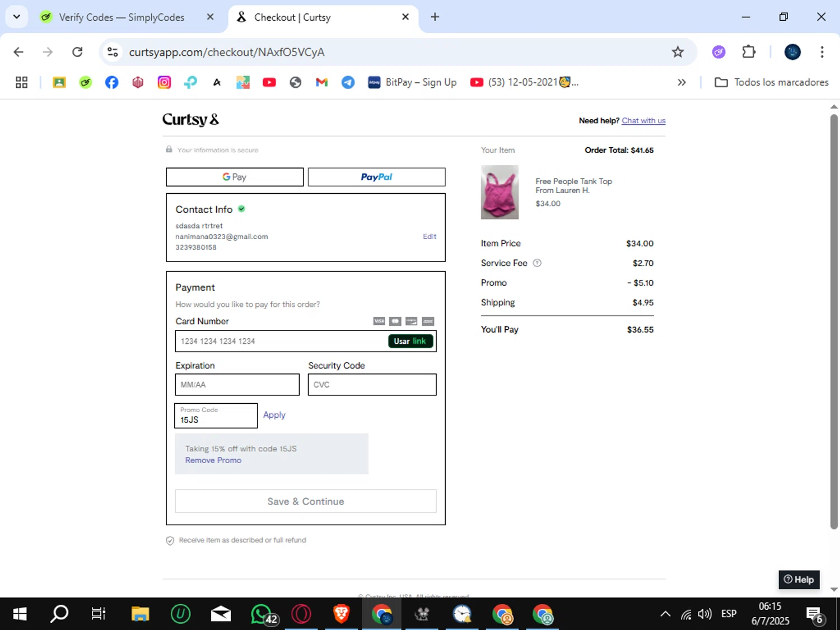Open File Explorer from taskbar
This screenshot has width=840, height=630.
coord(140,614)
